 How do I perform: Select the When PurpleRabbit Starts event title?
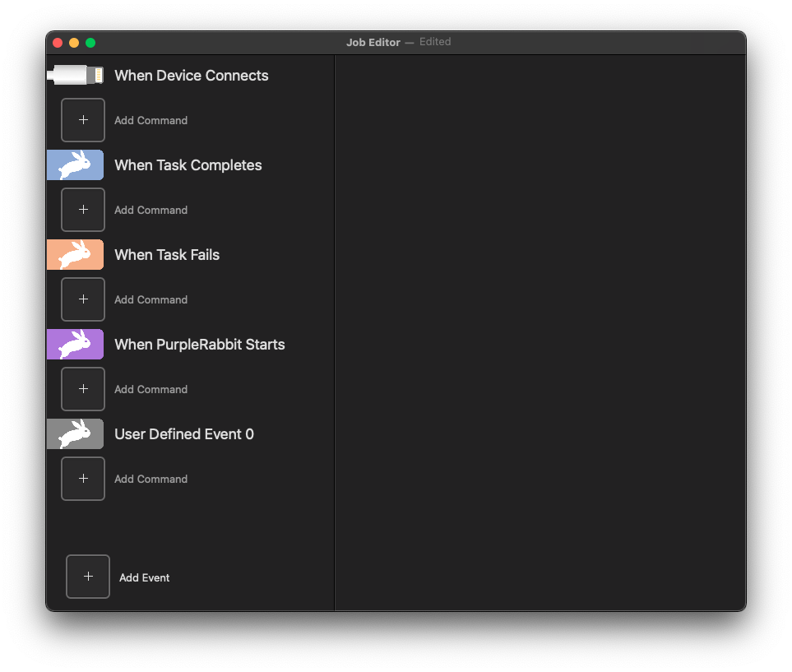click(x=200, y=345)
